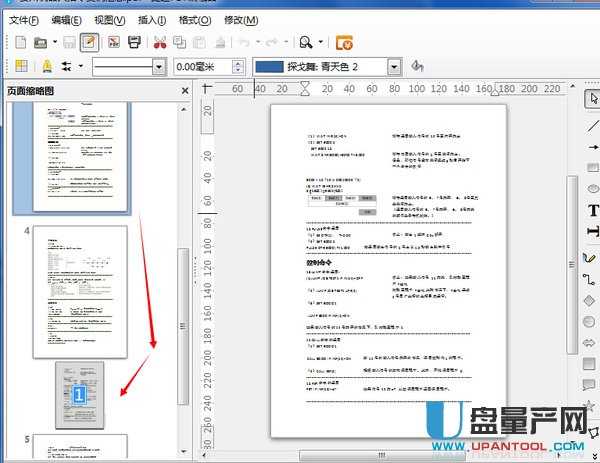Increase line width with up stepper
The height and width of the screenshot is (463, 600).
(238, 62)
